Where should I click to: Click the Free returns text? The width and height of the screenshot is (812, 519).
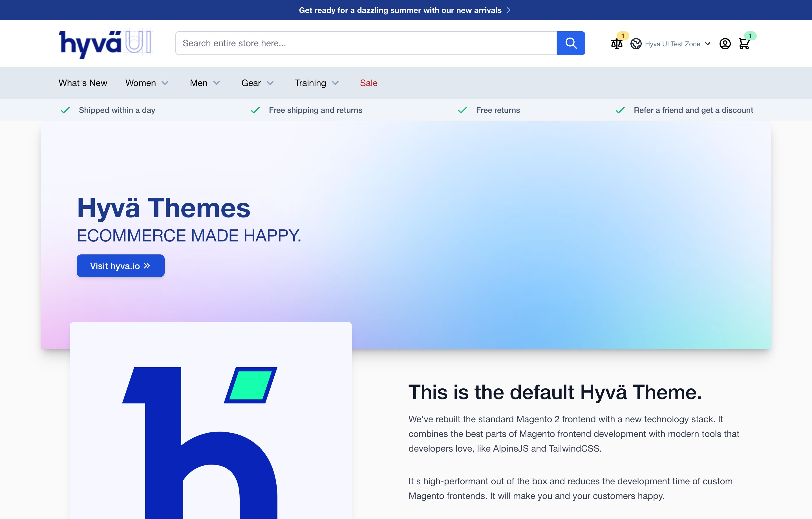click(x=498, y=110)
